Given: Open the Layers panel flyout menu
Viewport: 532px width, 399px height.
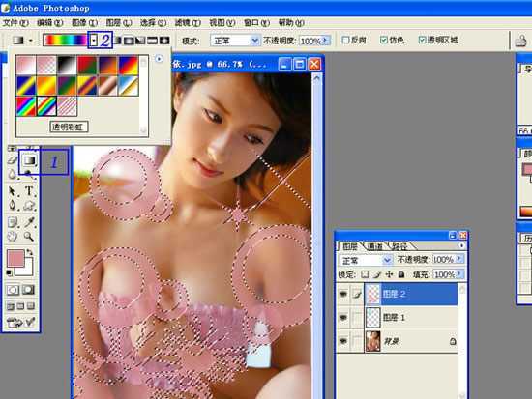Looking at the screenshot, I should (x=461, y=245).
